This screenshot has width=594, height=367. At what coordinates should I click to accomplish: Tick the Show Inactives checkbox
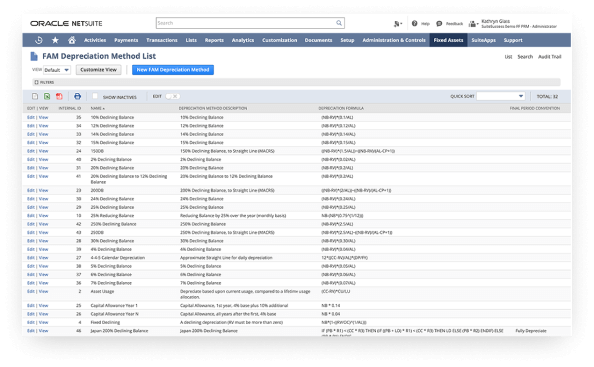click(x=95, y=96)
